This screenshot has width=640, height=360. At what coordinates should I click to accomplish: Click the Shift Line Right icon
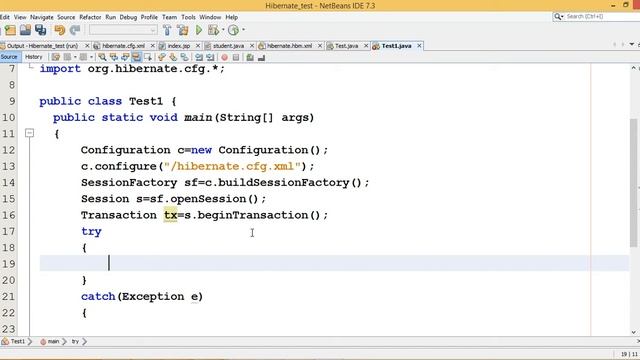[210, 57]
